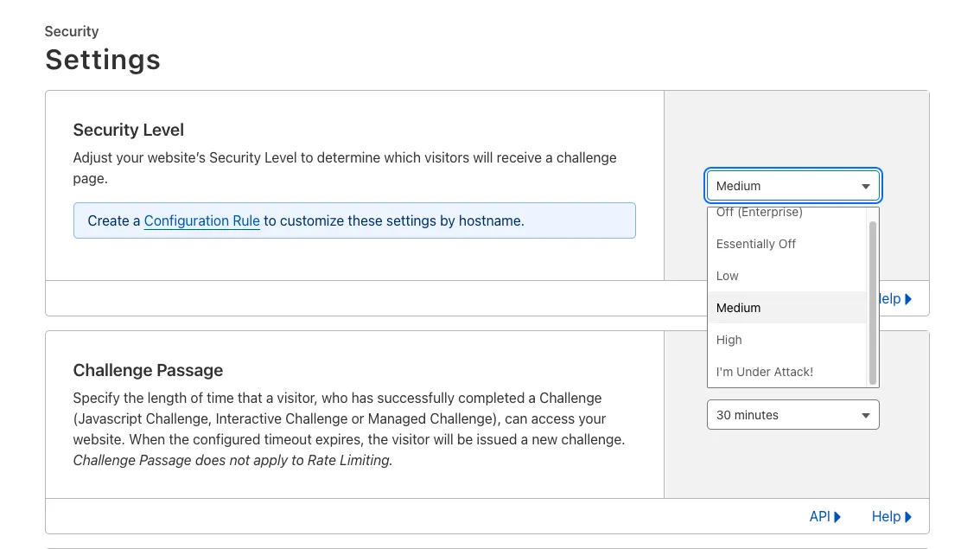Open the Help link under Challenge Passage
Image resolution: width=980 pixels, height=549 pixels.
[886, 516]
